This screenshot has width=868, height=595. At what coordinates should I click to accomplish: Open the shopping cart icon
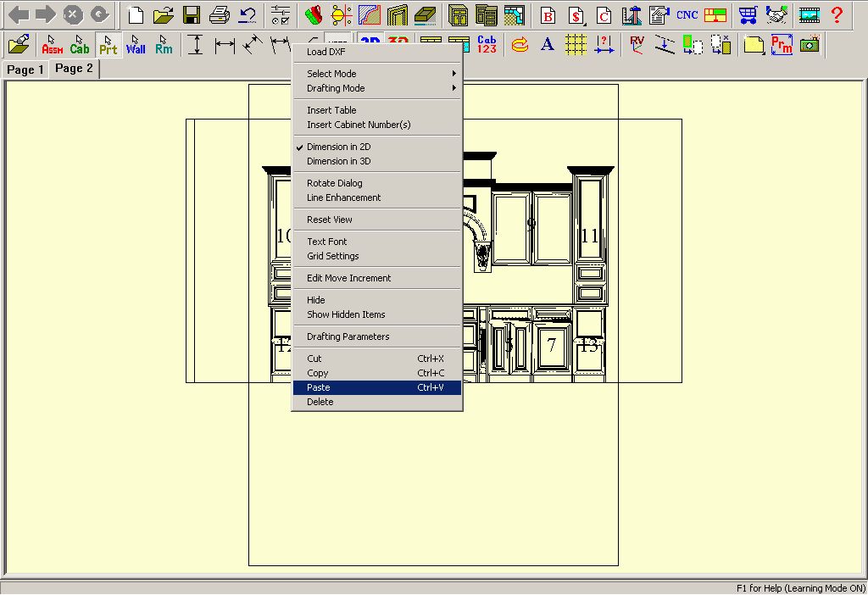tap(748, 15)
